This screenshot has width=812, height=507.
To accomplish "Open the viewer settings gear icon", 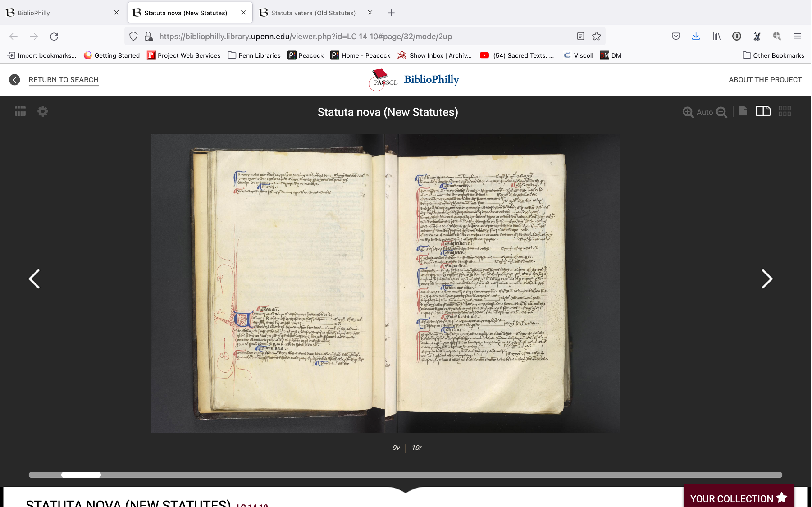I will click(x=43, y=111).
